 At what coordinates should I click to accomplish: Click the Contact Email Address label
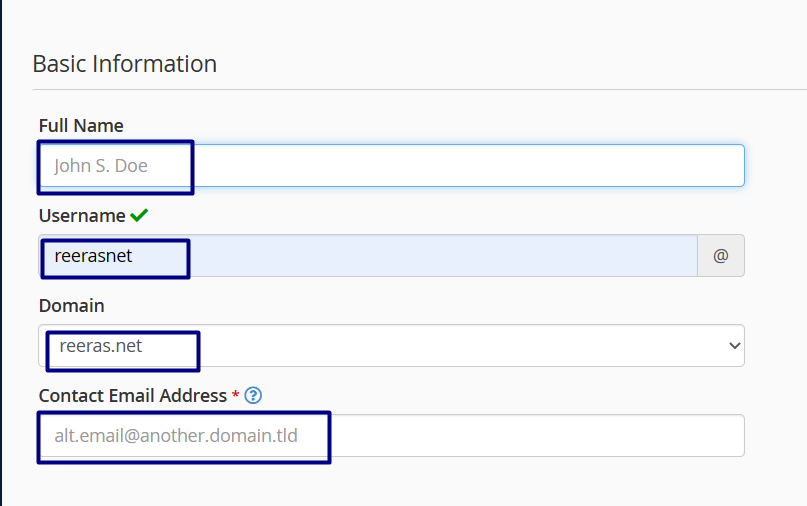[x=132, y=396]
